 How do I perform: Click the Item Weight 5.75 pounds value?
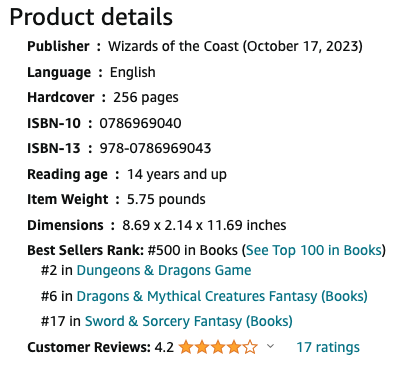point(166,199)
